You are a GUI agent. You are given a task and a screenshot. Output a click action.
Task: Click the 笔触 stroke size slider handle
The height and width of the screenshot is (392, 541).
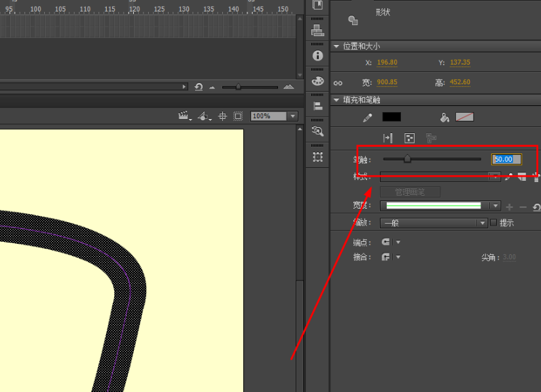point(407,159)
